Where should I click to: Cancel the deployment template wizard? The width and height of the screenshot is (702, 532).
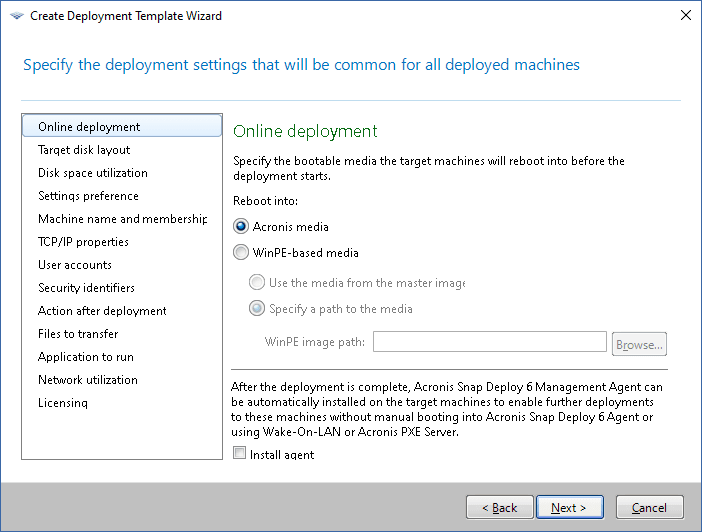[x=650, y=507]
